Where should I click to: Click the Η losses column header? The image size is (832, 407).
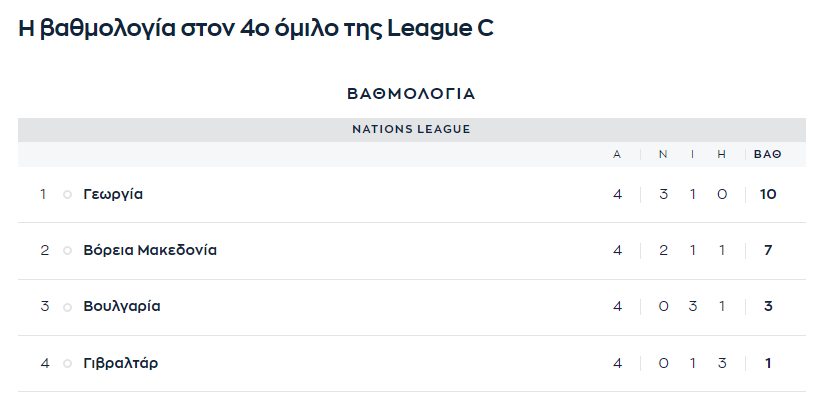point(721,154)
